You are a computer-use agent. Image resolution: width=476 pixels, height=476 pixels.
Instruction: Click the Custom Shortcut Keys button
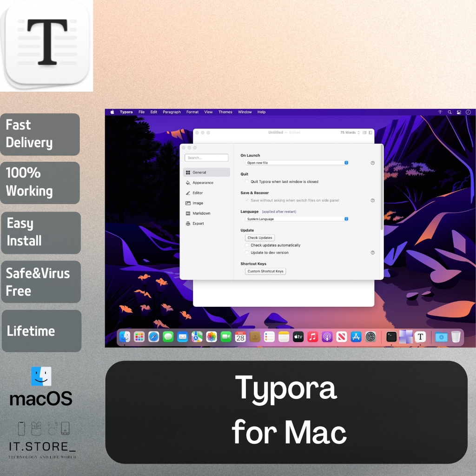[265, 271]
